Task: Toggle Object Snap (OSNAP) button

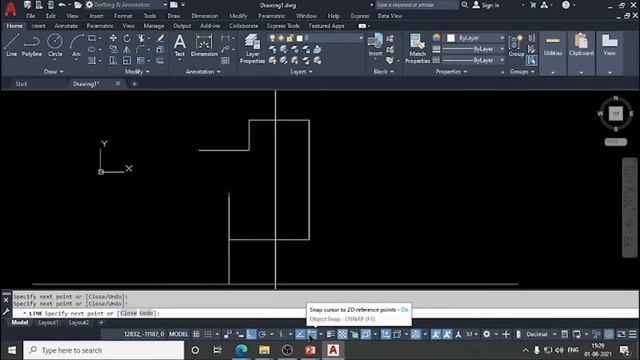Action: [x=311, y=334]
